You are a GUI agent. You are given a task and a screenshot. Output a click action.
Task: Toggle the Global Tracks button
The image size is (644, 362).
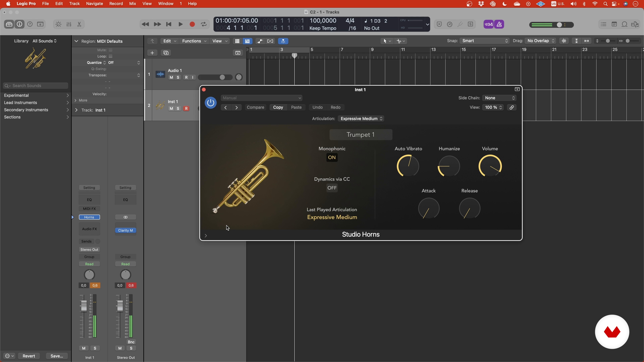(x=238, y=53)
